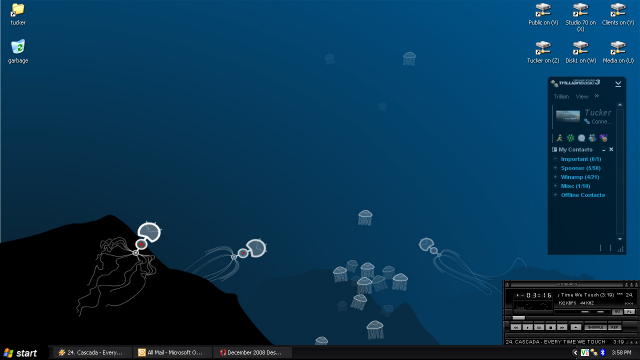Expand the Spooner contact group

click(555, 168)
